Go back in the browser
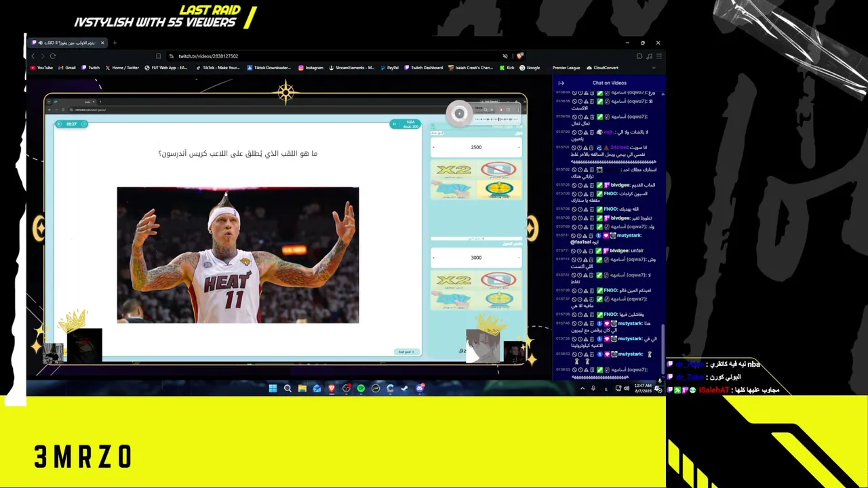Viewport: 868px width, 488px height. coord(33,56)
